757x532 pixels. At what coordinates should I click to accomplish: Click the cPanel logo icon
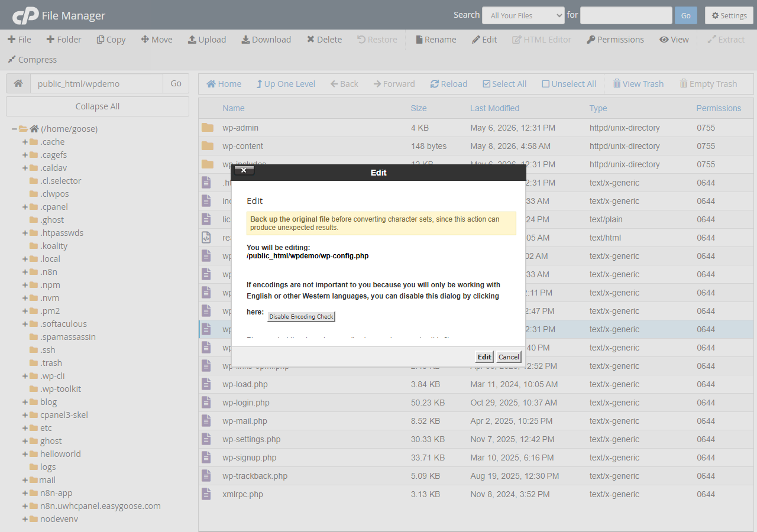tap(25, 15)
